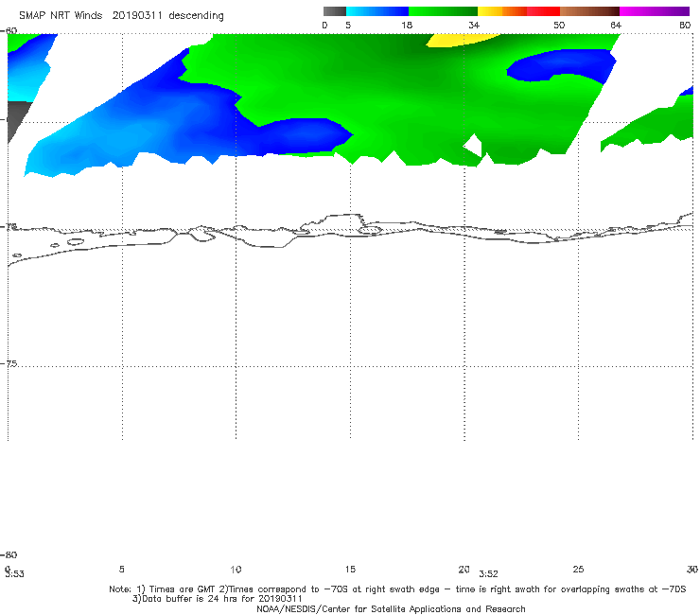Click the longitude axis label '10'
Screen dimensions: 700x615
pyautogui.click(x=236, y=570)
